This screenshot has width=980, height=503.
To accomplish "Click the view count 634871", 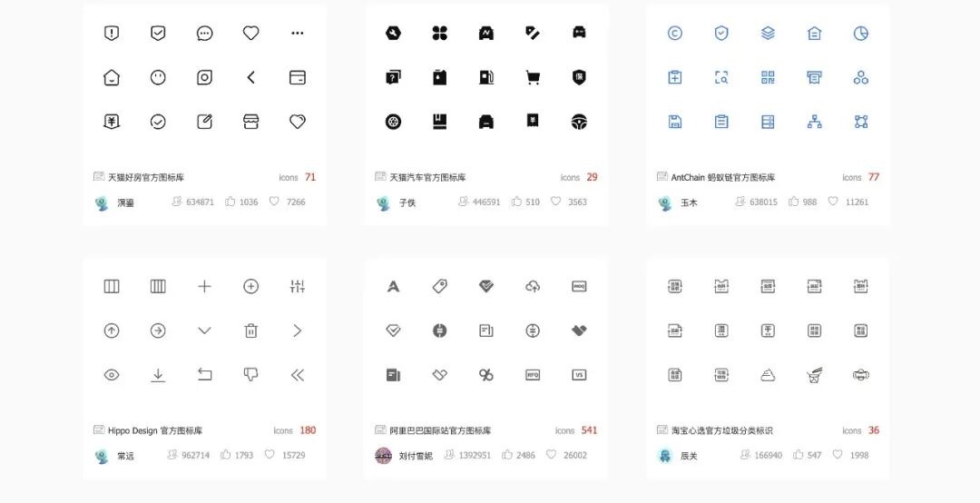I will pos(200,202).
